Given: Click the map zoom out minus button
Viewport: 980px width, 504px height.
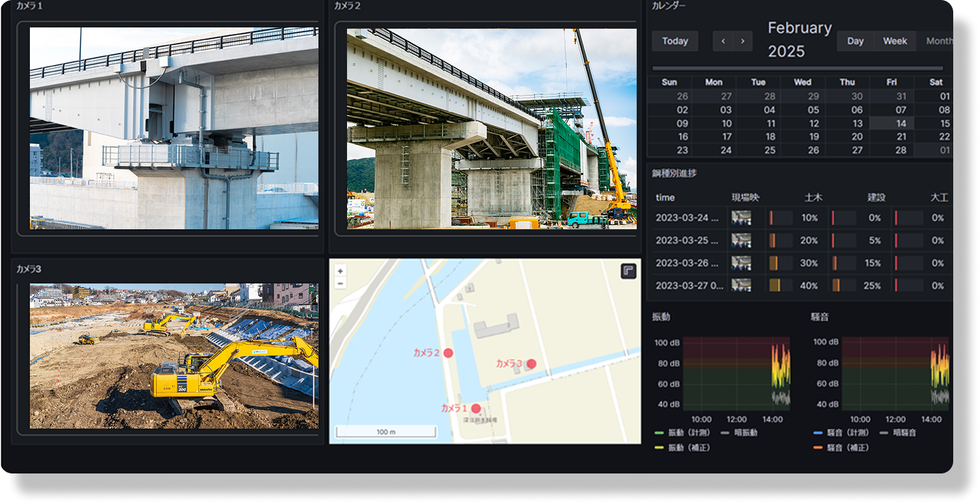Looking at the screenshot, I should pyautogui.click(x=340, y=283).
